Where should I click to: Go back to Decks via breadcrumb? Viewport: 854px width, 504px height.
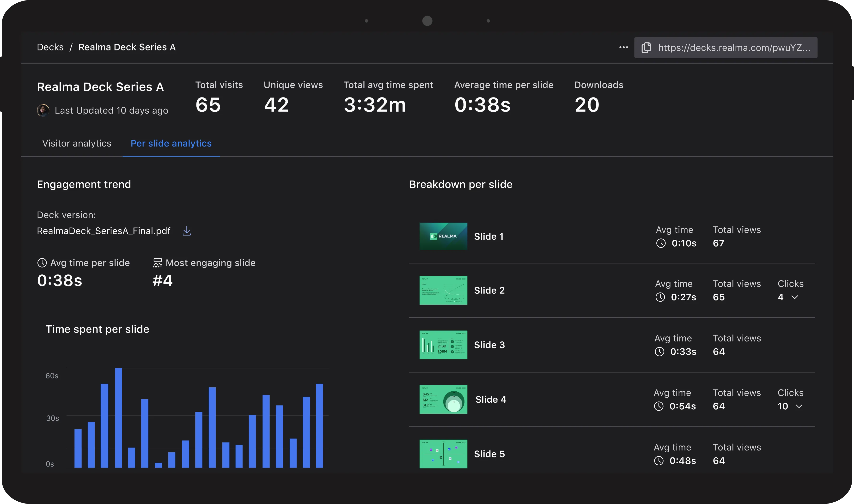tap(50, 47)
